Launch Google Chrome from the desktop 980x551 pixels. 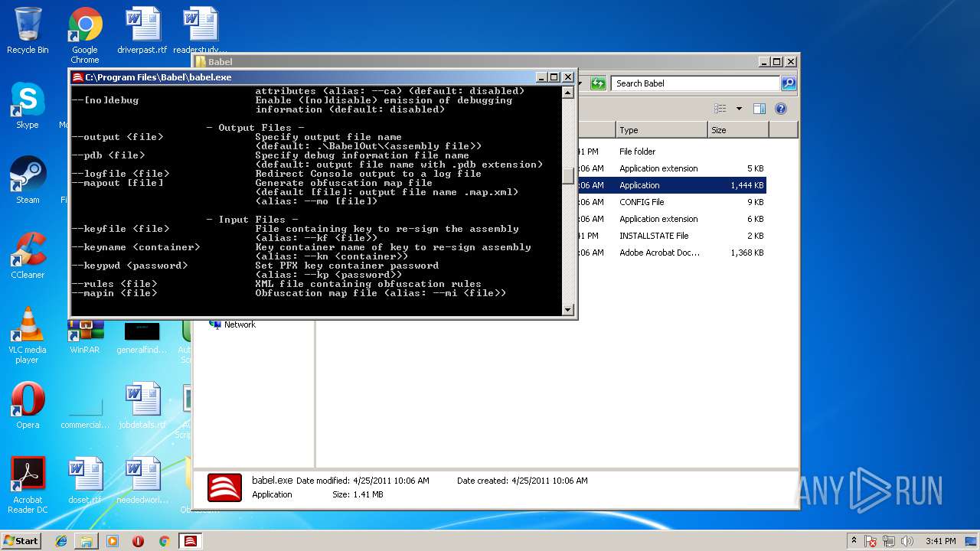tap(85, 35)
